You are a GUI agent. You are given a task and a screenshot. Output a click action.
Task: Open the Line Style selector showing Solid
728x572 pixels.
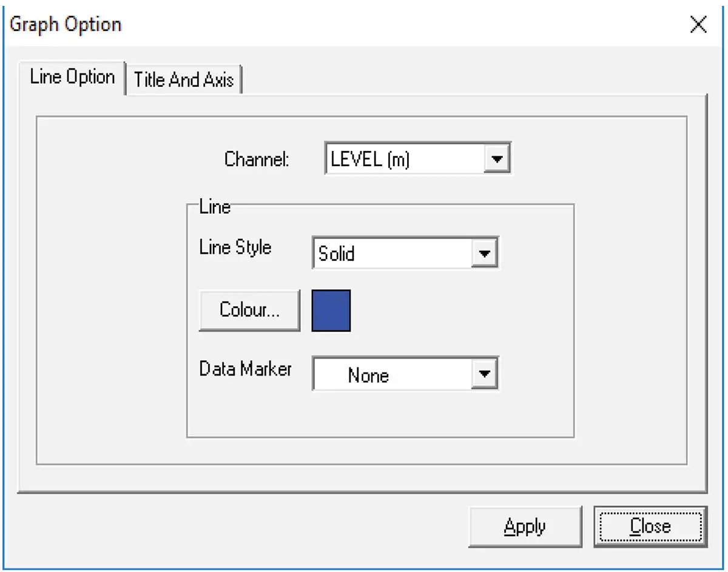[x=484, y=252]
